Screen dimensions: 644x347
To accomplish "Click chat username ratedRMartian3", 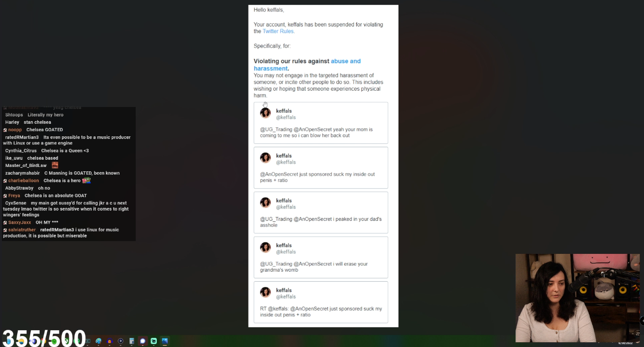I will [x=22, y=137].
